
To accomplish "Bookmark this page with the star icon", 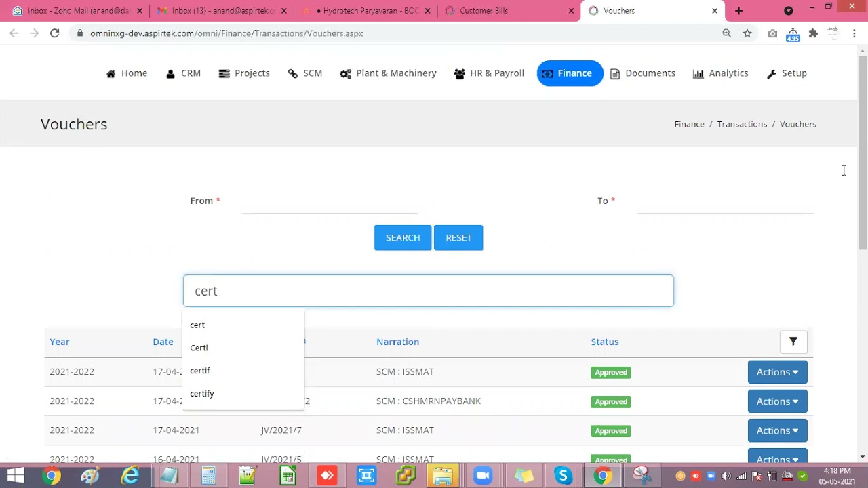I will click(747, 33).
